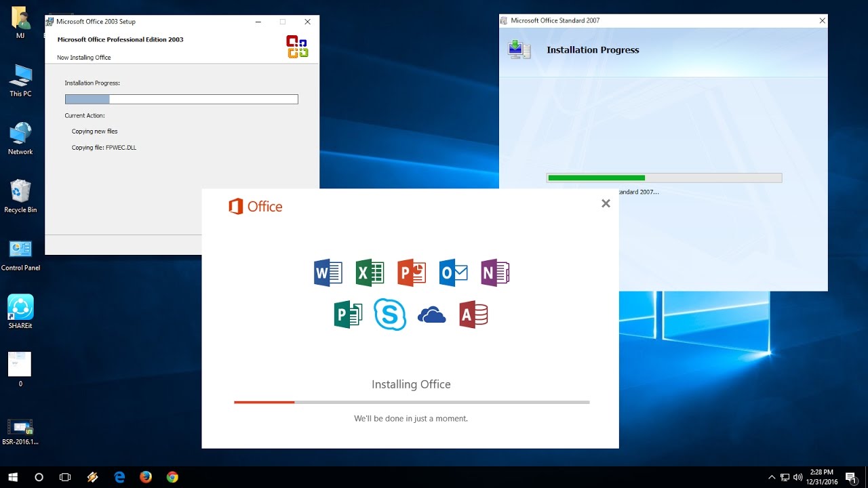Click the OneNote icon in Office installer
868x488 pixels.
pos(495,272)
